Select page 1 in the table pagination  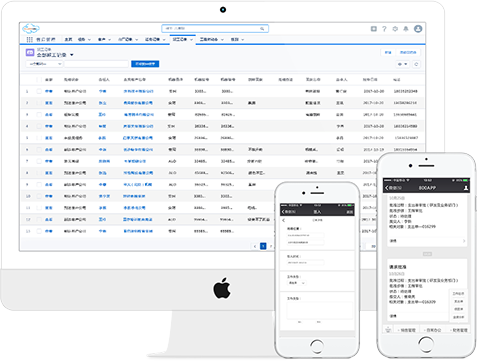(263, 246)
